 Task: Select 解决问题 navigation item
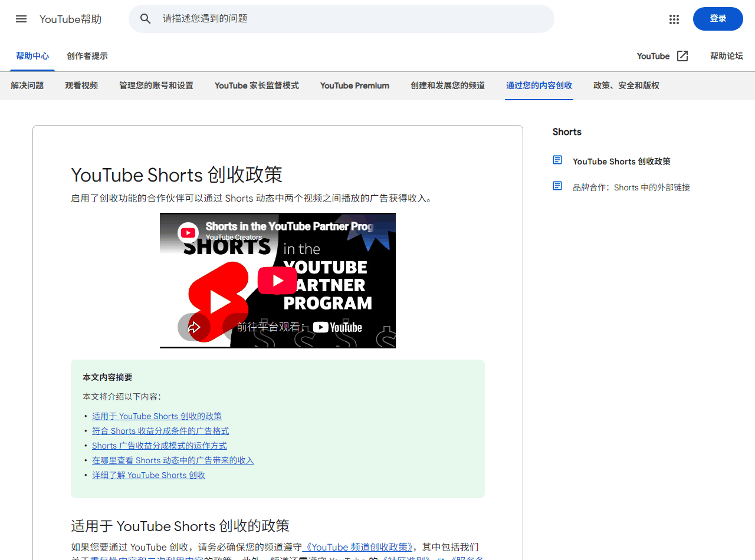click(27, 85)
